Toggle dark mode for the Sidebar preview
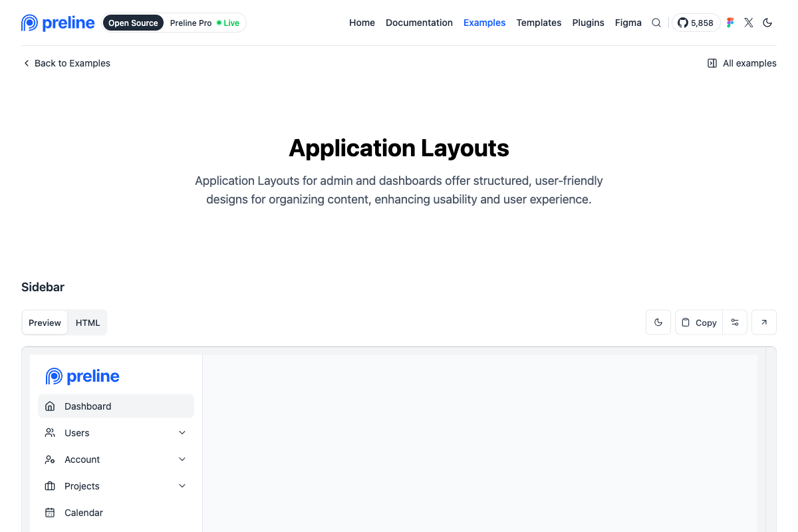This screenshot has height=532, width=798. click(x=658, y=322)
